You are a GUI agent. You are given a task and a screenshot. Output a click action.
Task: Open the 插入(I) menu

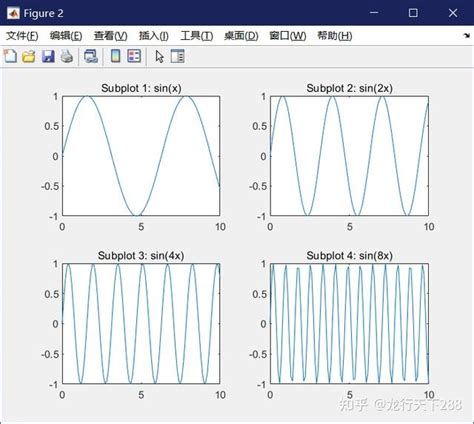(153, 36)
